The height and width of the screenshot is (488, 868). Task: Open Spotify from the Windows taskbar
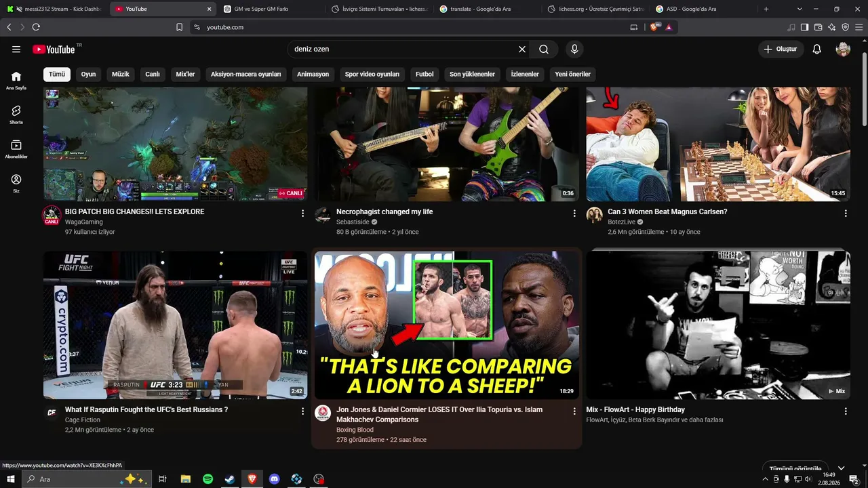(208, 479)
